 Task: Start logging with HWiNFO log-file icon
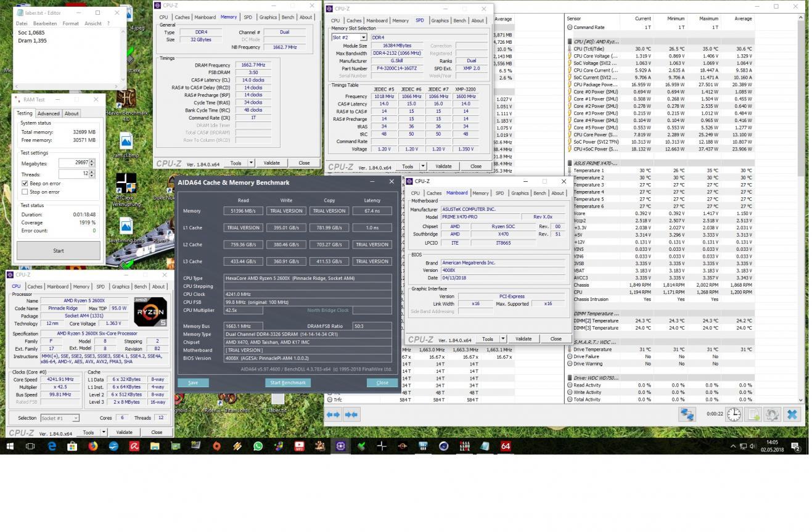(753, 415)
